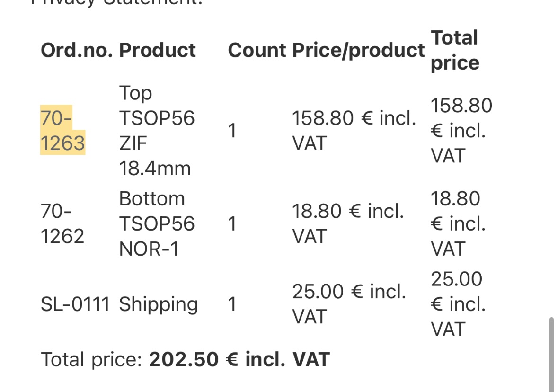Viewport: 558px width, 392px height.
Task: Click the 25.00 € shipping price cell
Action: [349, 304]
